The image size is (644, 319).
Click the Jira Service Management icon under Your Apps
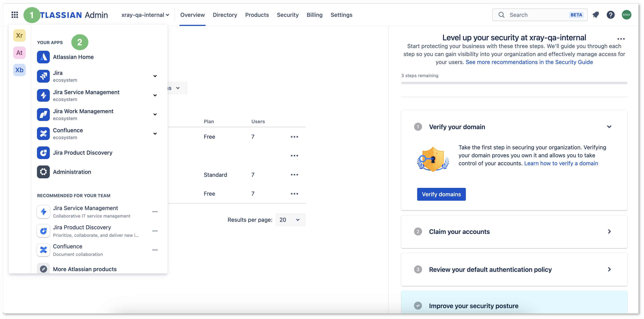pos(43,95)
